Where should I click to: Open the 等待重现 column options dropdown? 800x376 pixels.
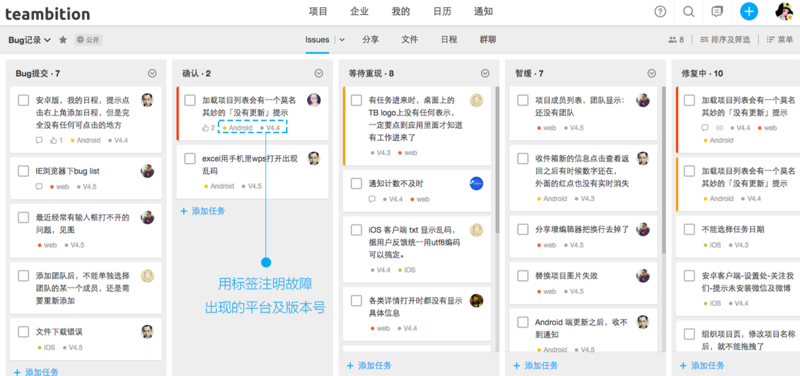tap(485, 73)
